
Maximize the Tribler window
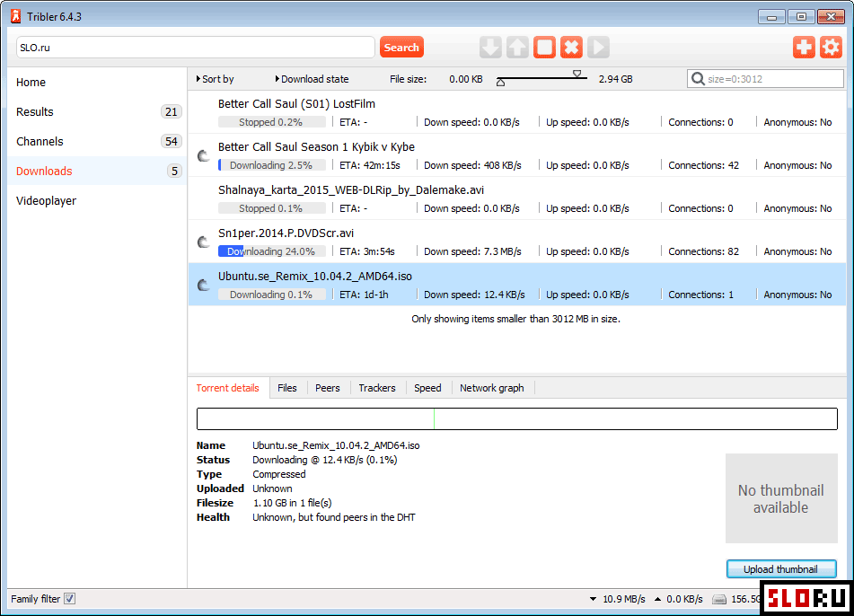click(x=801, y=17)
